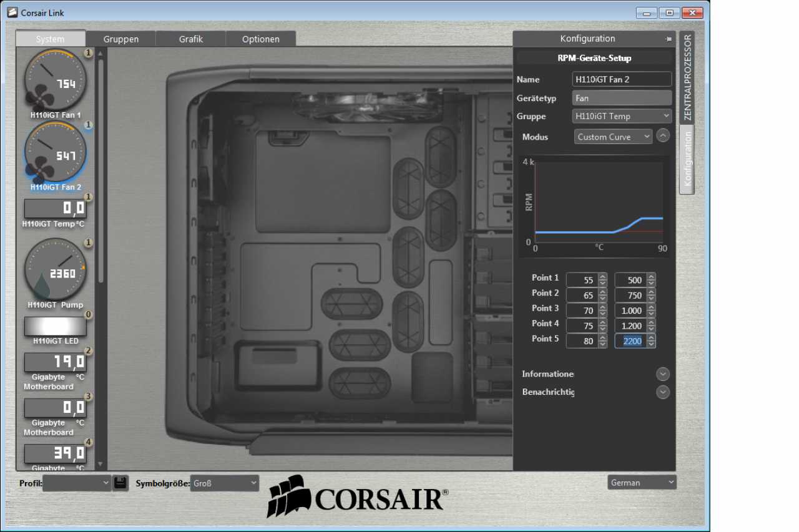Image resolution: width=799 pixels, height=532 pixels.
Task: Click the H110iGT Pump speed gauge
Action: (56, 269)
